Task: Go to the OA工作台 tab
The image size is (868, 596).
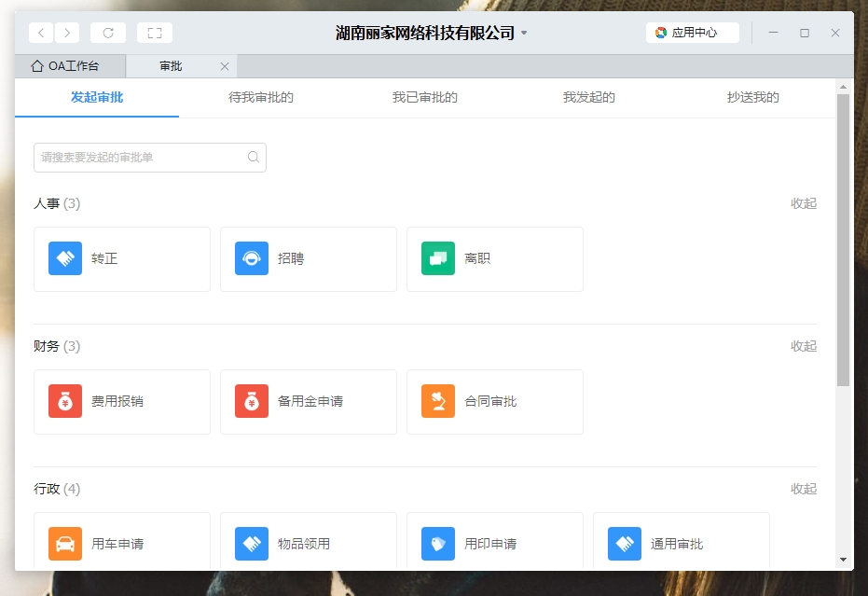Action: click(65, 66)
